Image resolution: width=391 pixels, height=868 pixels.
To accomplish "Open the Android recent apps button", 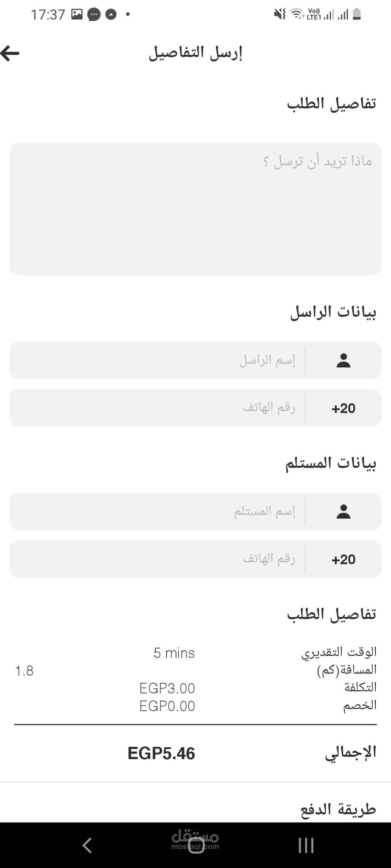I will pyautogui.click(x=306, y=845).
